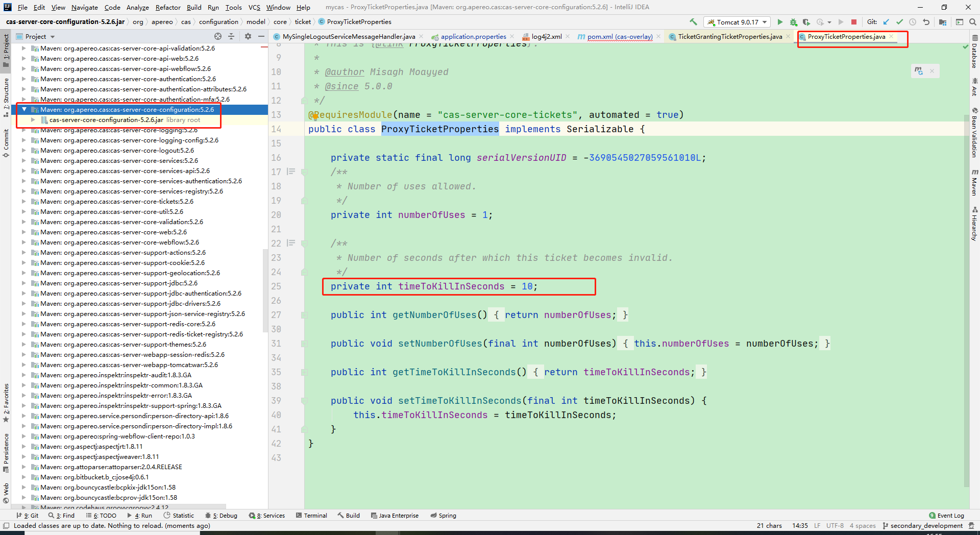Run with coverage icon
The width and height of the screenshot is (980, 535).
pyautogui.click(x=806, y=22)
